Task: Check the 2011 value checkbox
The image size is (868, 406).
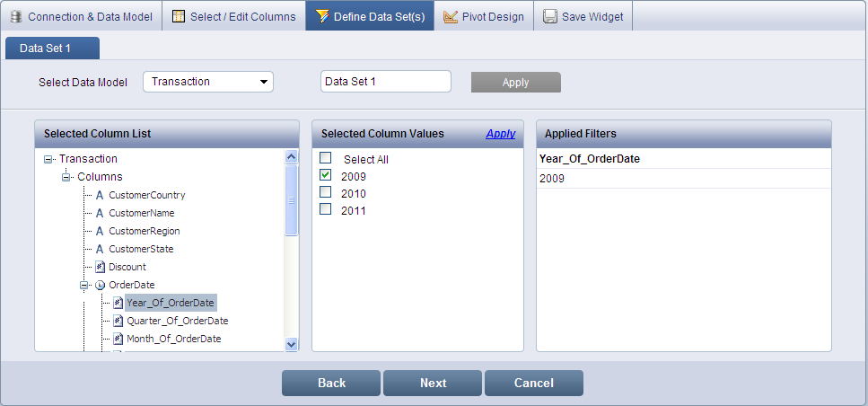Action: pyautogui.click(x=326, y=210)
